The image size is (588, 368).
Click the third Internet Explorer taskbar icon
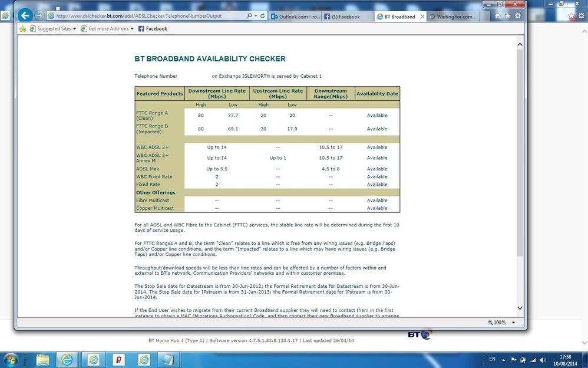tap(144, 360)
